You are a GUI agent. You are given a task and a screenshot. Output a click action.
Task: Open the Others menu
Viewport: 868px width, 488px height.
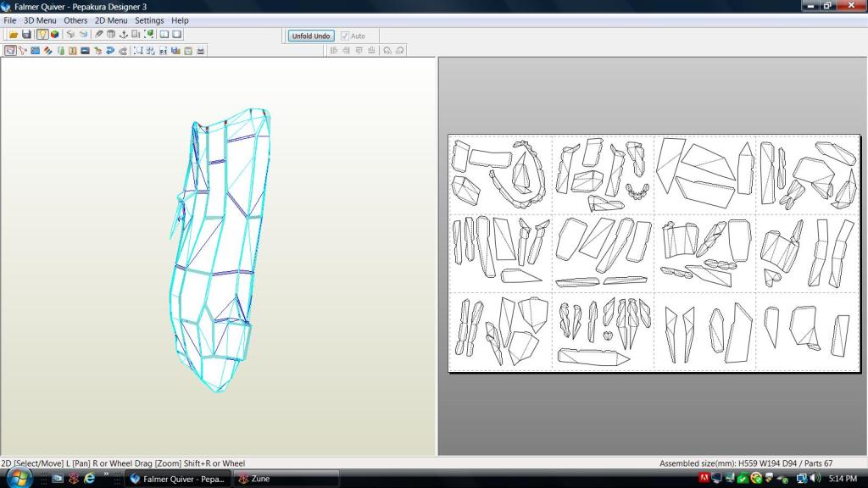pos(75,20)
